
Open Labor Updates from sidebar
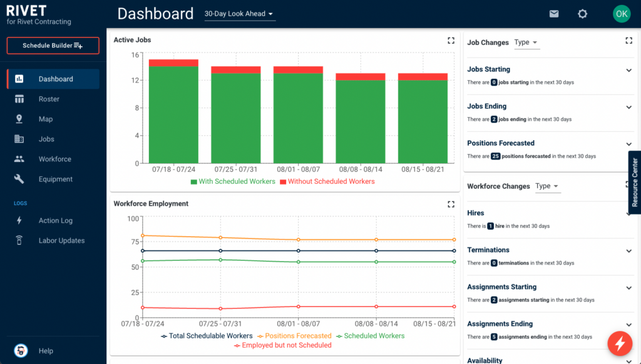click(x=53, y=240)
